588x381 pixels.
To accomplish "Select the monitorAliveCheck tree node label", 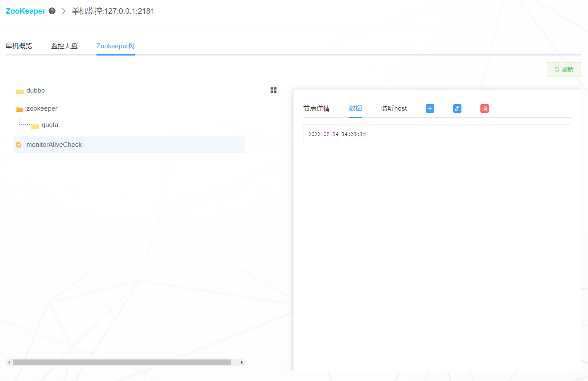I will pyautogui.click(x=54, y=145).
